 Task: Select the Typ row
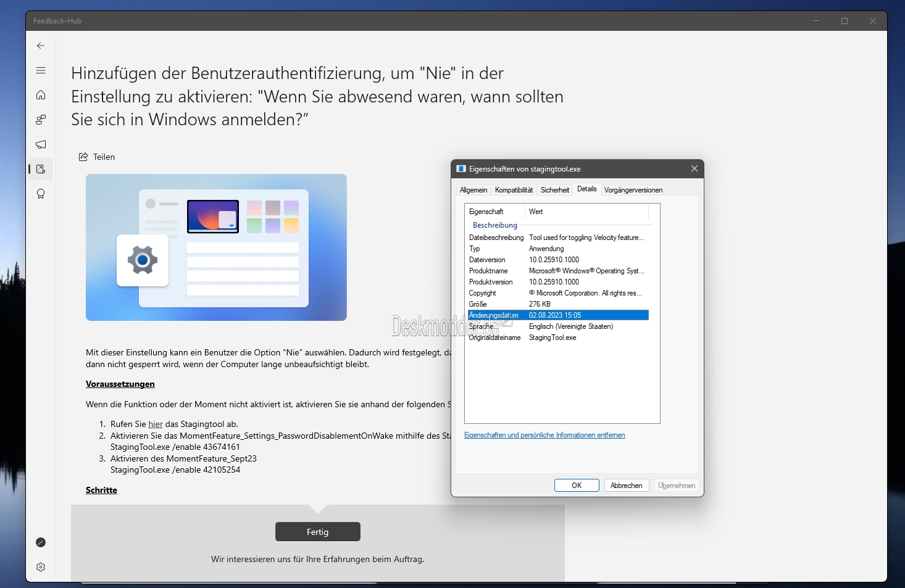558,249
